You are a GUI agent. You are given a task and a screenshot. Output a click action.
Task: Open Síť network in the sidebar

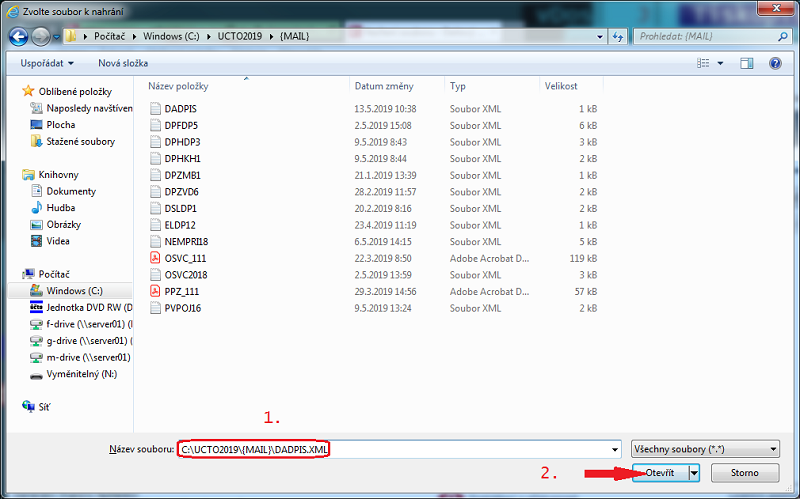pyautogui.click(x=44, y=407)
